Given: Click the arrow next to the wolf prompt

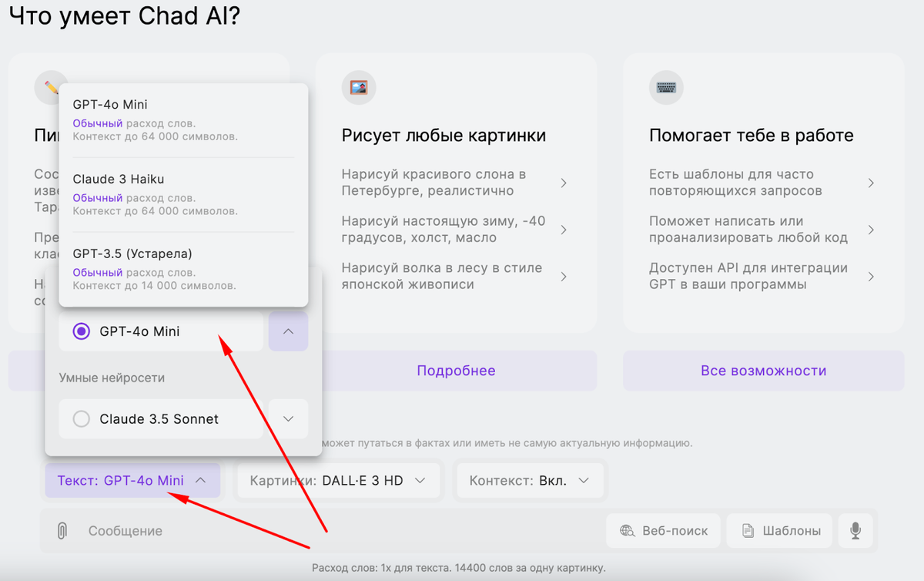Looking at the screenshot, I should (564, 276).
